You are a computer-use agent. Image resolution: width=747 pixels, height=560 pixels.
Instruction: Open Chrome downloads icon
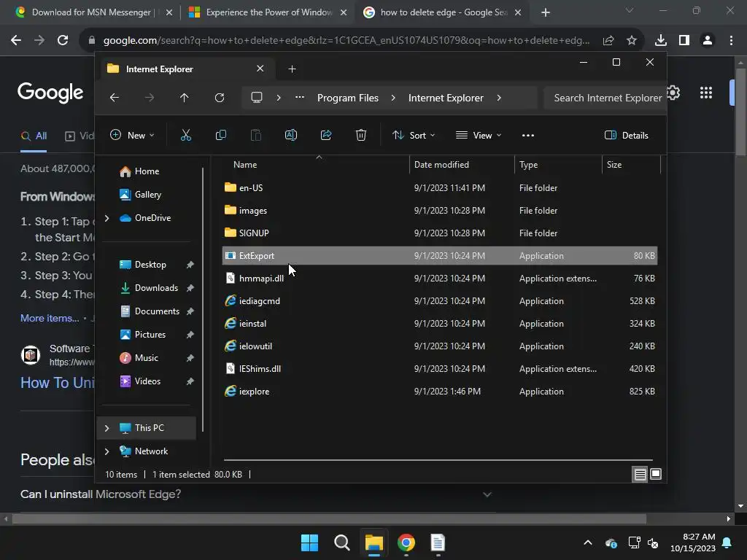point(661,41)
